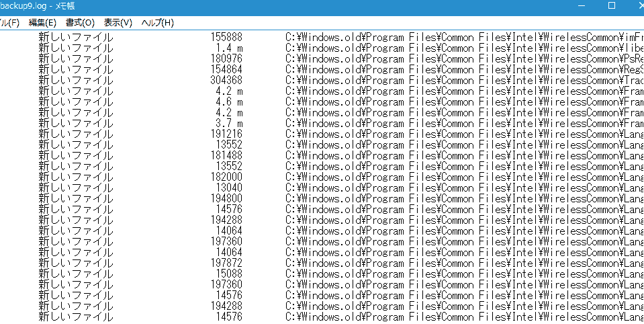Click the 3.7 m size value
This screenshot has width=644, height=324.
229,123
